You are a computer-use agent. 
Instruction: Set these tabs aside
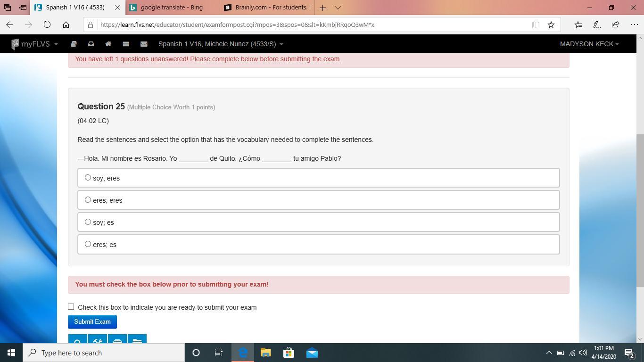[x=22, y=8]
